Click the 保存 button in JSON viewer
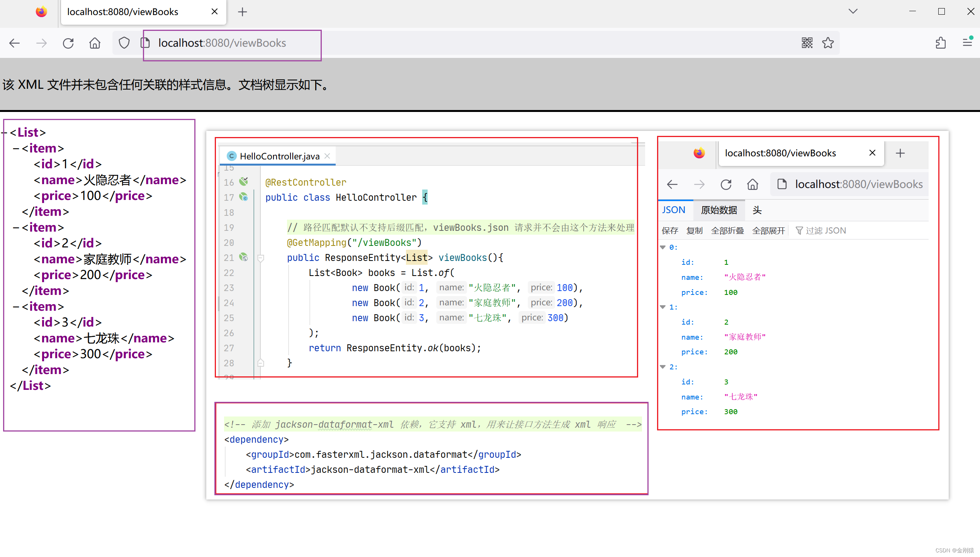This screenshot has height=557, width=980. 670,230
